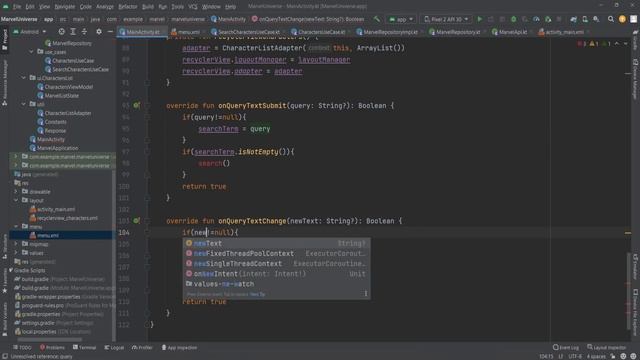The image size is (640, 360).
Task: Open the Build menu
Action: [148, 7]
